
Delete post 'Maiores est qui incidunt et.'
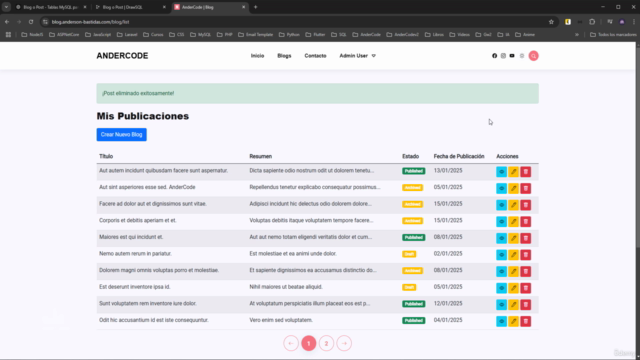pyautogui.click(x=526, y=238)
